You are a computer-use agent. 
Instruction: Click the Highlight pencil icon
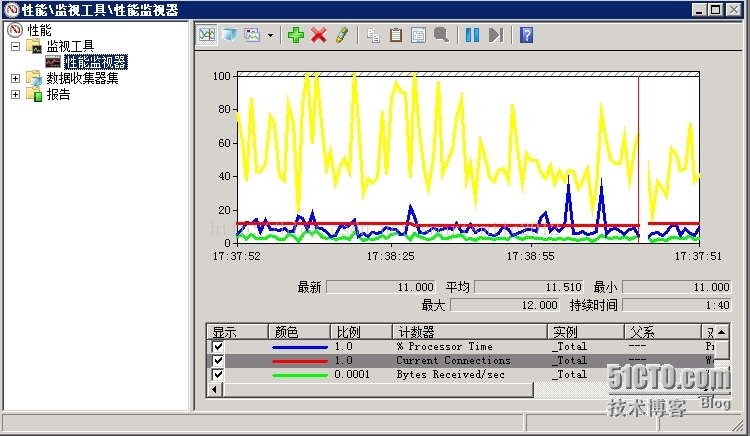(x=342, y=35)
